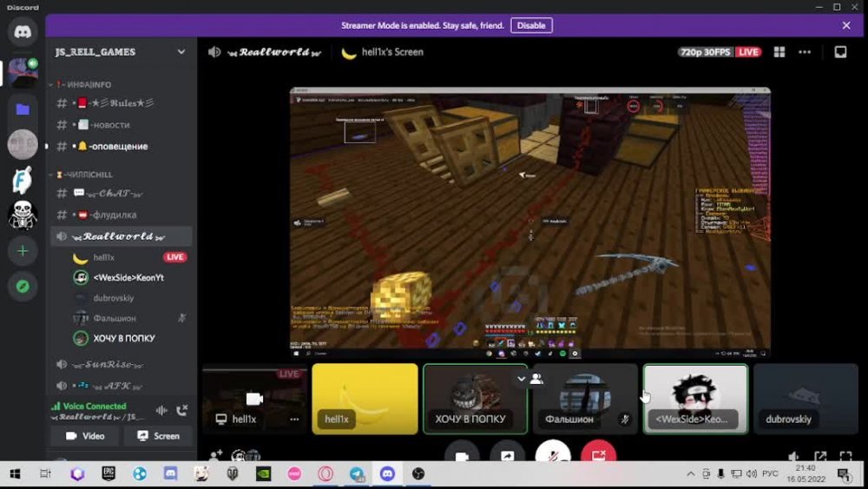Select Фальшион participant tile
Image resolution: width=868 pixels, height=489 pixels.
[585, 400]
